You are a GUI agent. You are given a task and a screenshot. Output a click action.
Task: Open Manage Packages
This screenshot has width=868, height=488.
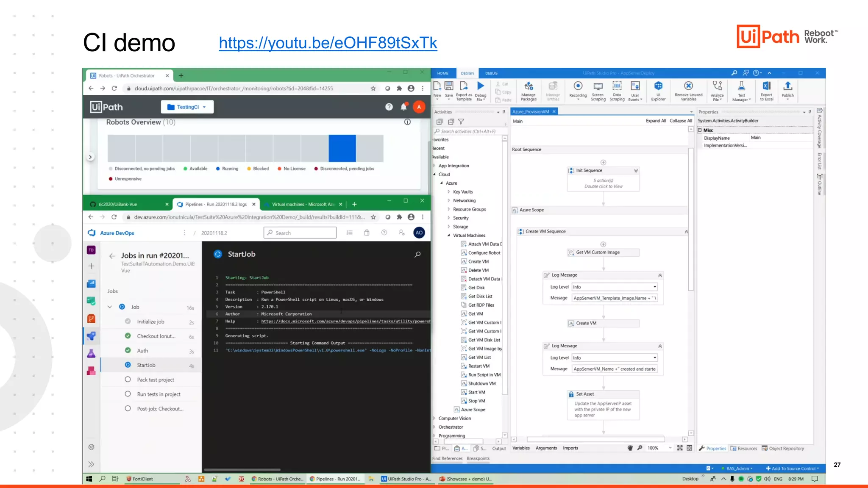[x=529, y=91]
